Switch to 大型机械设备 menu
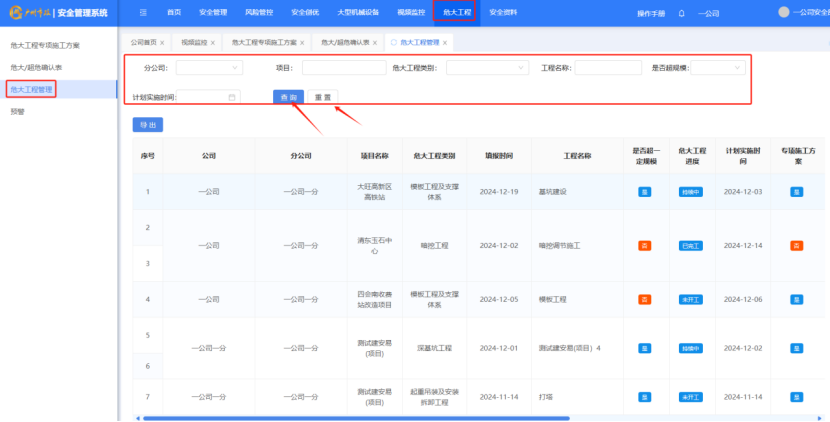 (356, 12)
